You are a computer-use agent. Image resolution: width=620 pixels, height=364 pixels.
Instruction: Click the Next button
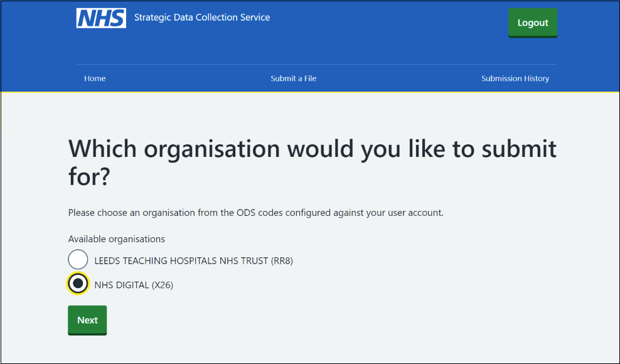[87, 320]
